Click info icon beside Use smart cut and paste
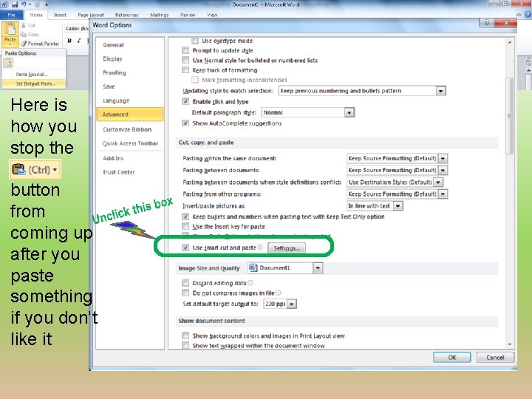 pos(260,248)
